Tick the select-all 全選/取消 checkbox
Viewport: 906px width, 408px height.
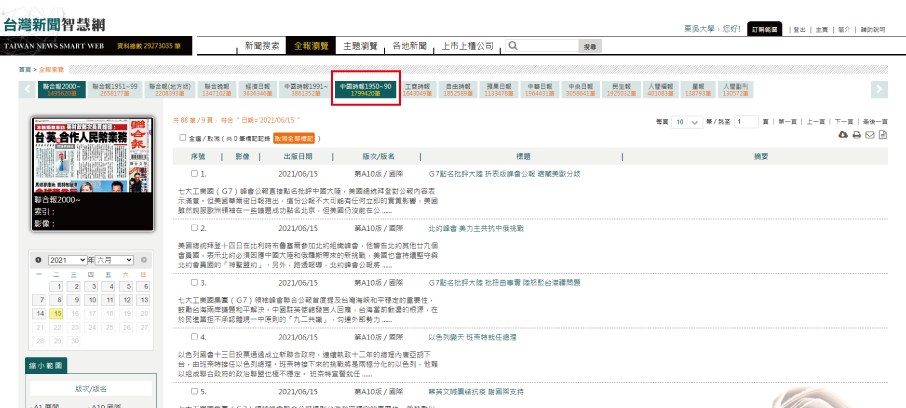click(x=183, y=138)
